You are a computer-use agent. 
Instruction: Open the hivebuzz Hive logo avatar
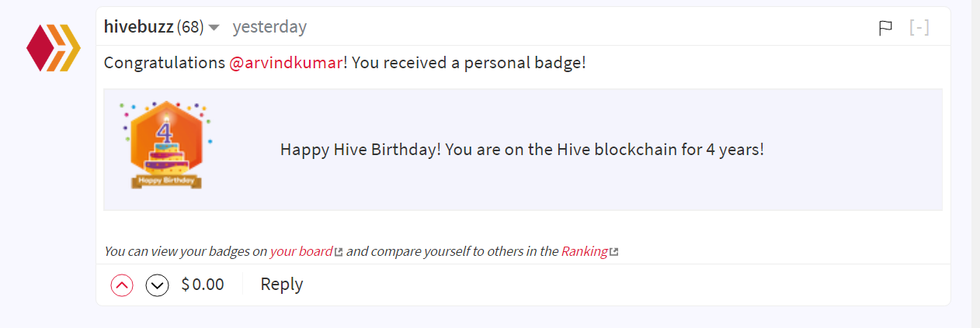(x=54, y=47)
